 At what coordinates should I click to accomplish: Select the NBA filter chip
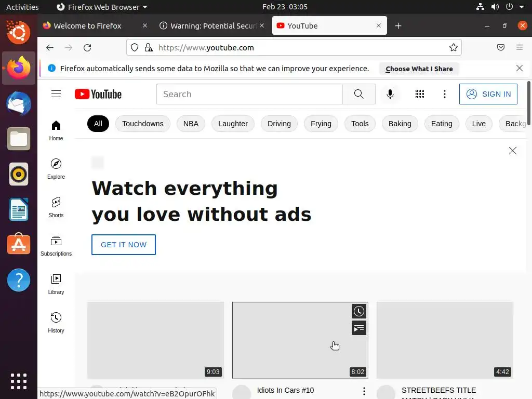tap(191, 124)
